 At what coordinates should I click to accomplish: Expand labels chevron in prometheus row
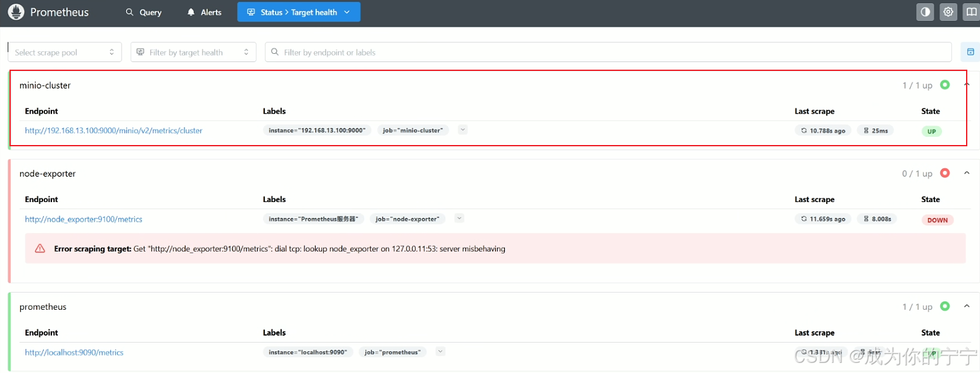[440, 351]
